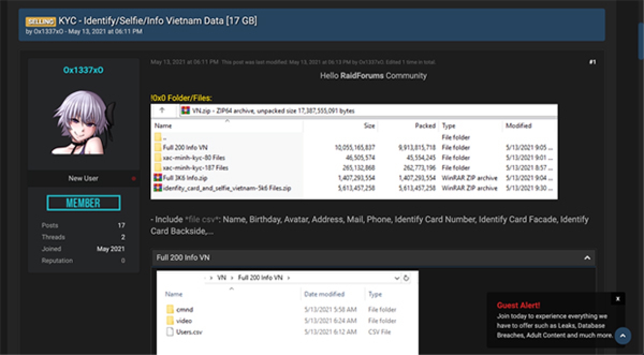Click the up arrow in archive viewer
644x355 pixels.
coord(162,110)
